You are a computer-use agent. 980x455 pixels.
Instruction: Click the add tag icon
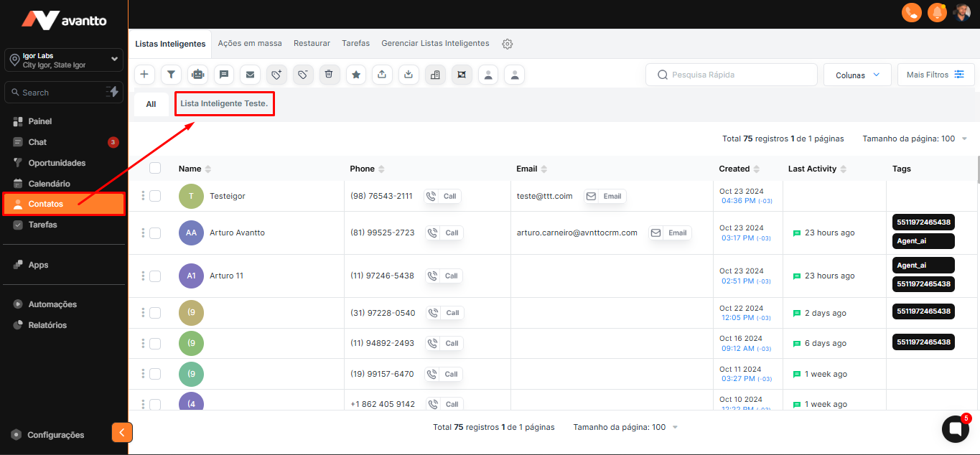tap(276, 75)
